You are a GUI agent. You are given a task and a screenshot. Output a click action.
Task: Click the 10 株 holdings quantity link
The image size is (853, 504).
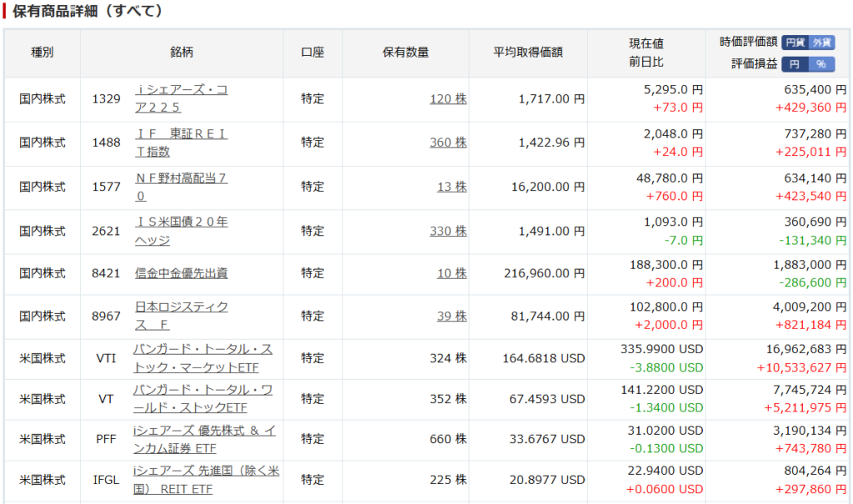(452, 273)
